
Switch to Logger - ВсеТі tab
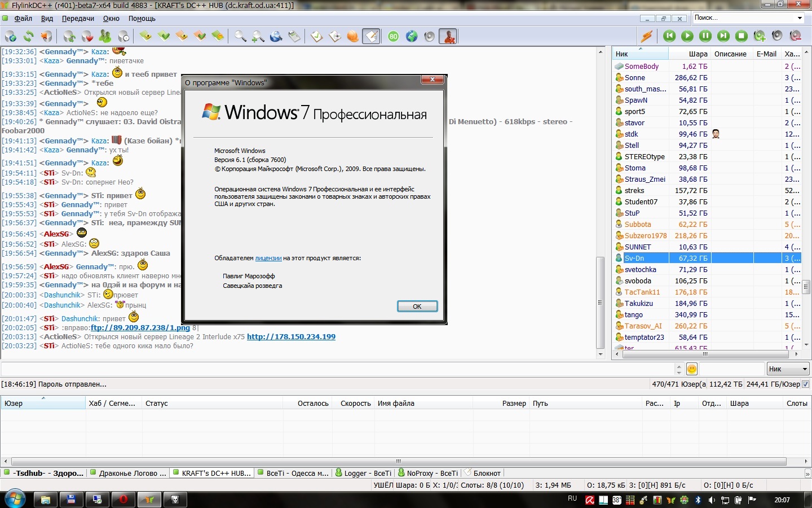point(363,473)
